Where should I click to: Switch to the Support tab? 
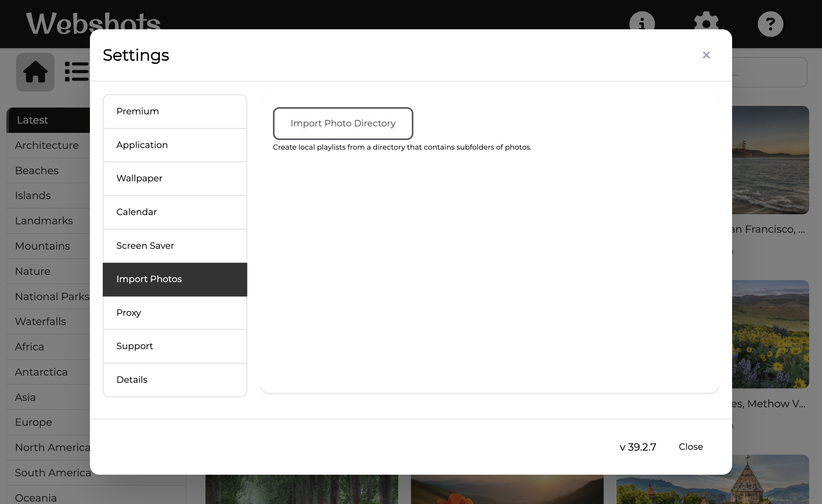click(175, 346)
